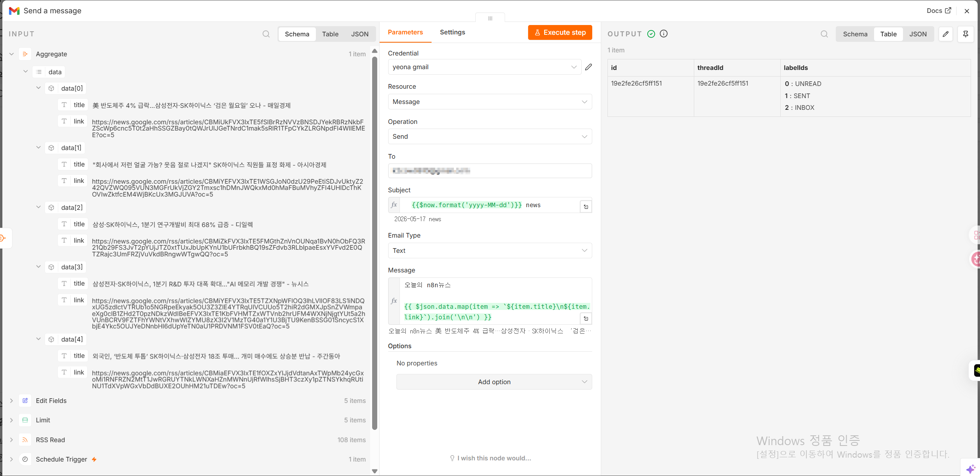Click I wish this node would link

pyautogui.click(x=490, y=458)
